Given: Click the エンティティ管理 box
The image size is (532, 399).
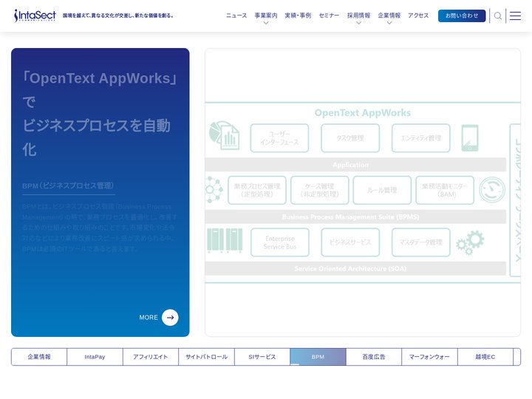Looking at the screenshot, I should pyautogui.click(x=420, y=138).
